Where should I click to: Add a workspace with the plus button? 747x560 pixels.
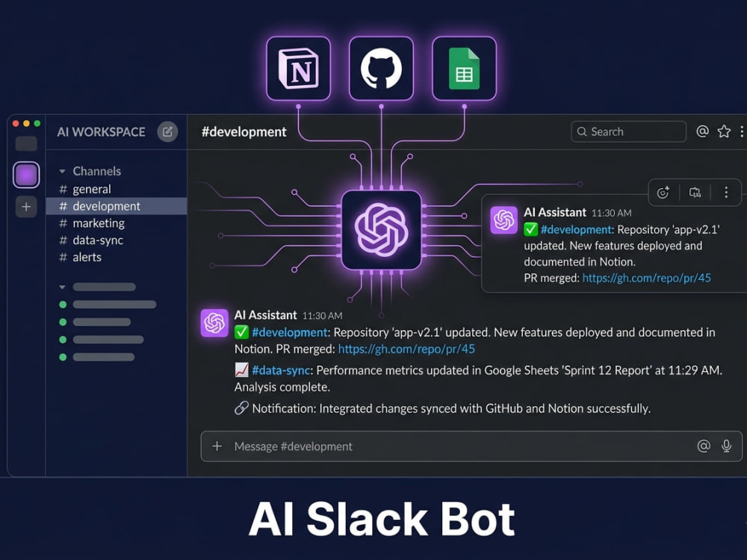[26, 207]
